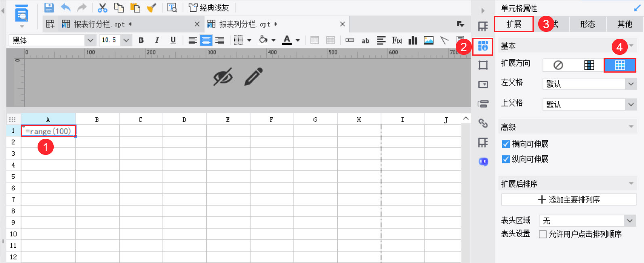Open the condition attributes sidebar icon
Viewport: 644px width, 263px height.
pos(483,104)
